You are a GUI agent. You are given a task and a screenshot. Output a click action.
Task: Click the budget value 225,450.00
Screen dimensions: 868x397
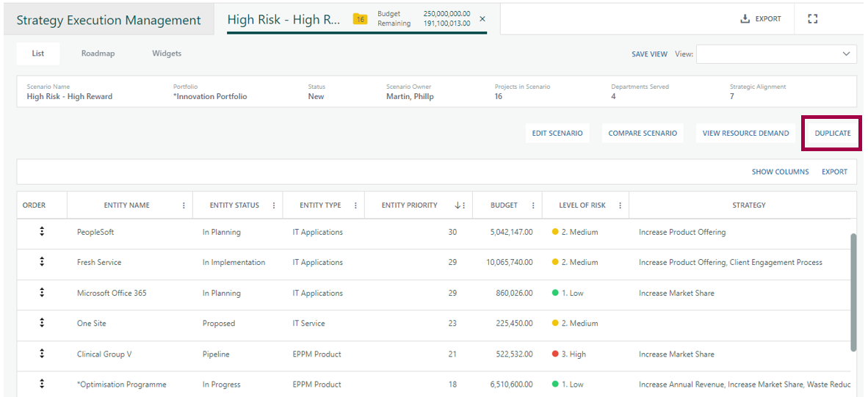coord(515,324)
